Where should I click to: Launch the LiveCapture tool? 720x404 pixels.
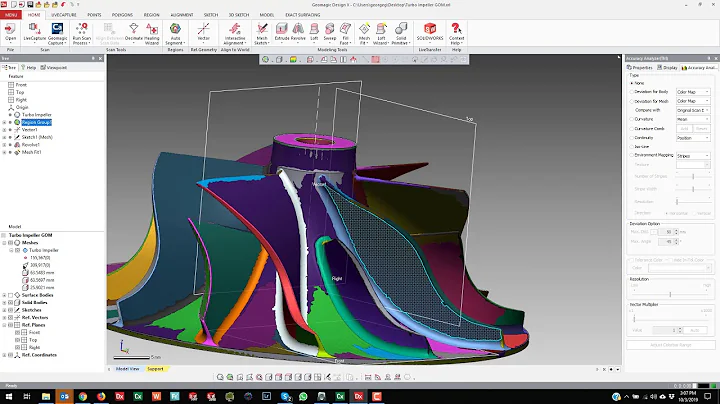[x=34, y=33]
